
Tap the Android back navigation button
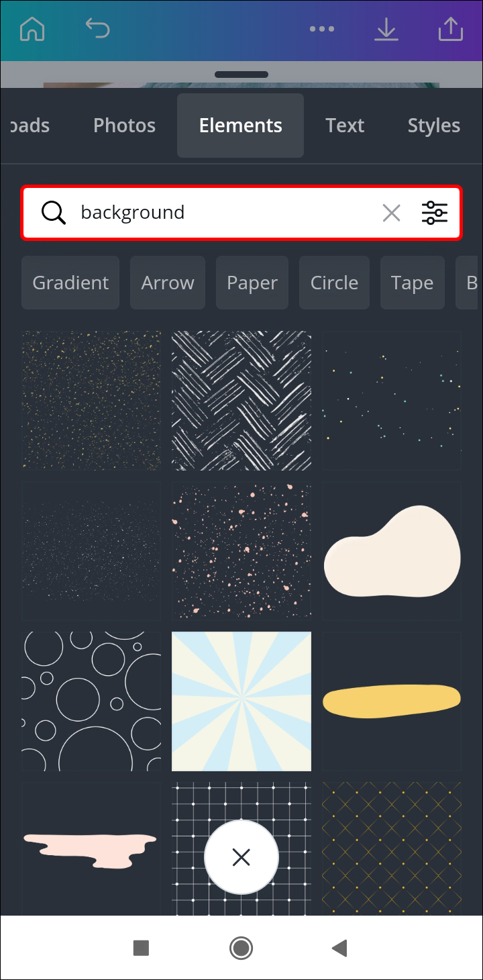339,948
